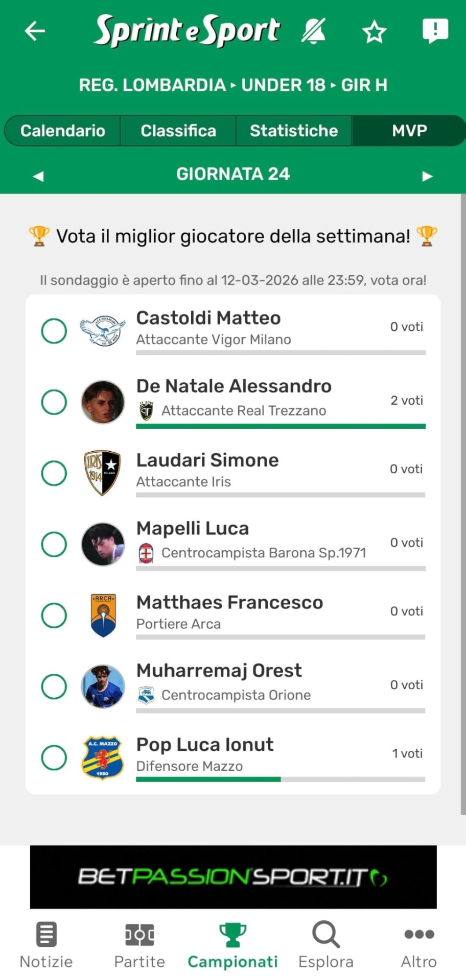This screenshot has height=980, width=466.
Task: Open the Giornata 24 selector
Action: point(233,175)
